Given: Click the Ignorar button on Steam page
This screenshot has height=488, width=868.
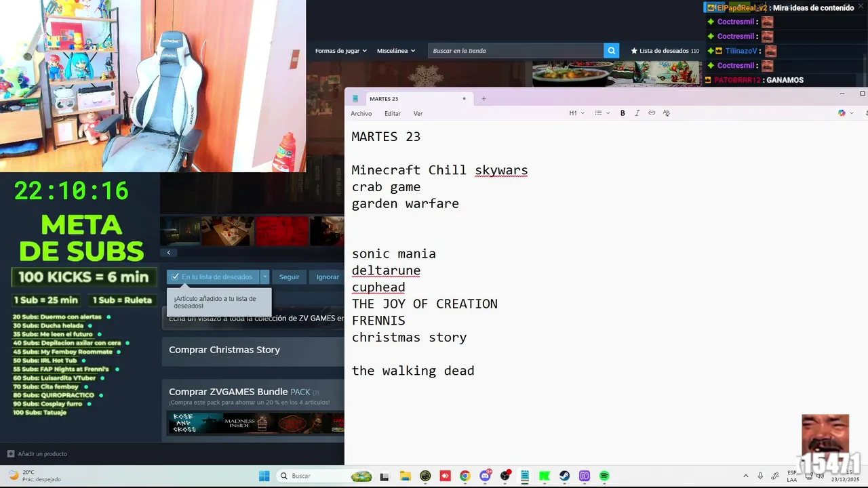Looking at the screenshot, I should [x=328, y=277].
